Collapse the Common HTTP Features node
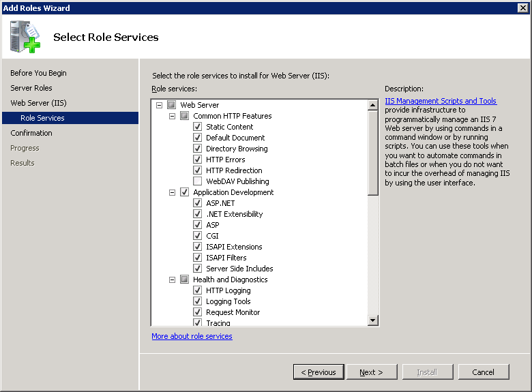This screenshot has width=532, height=392. point(172,116)
